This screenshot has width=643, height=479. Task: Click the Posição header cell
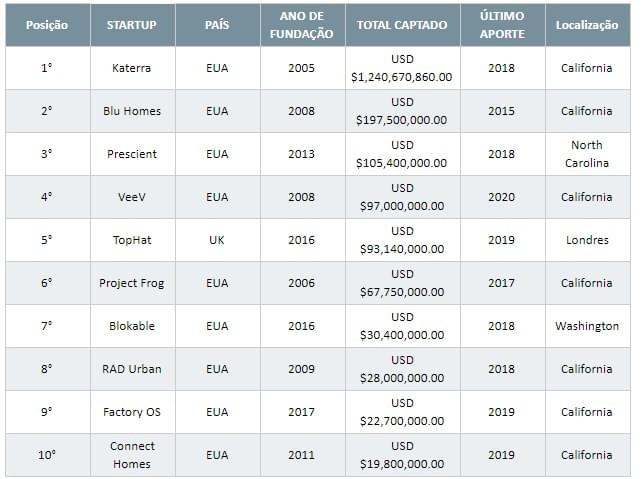(47, 25)
